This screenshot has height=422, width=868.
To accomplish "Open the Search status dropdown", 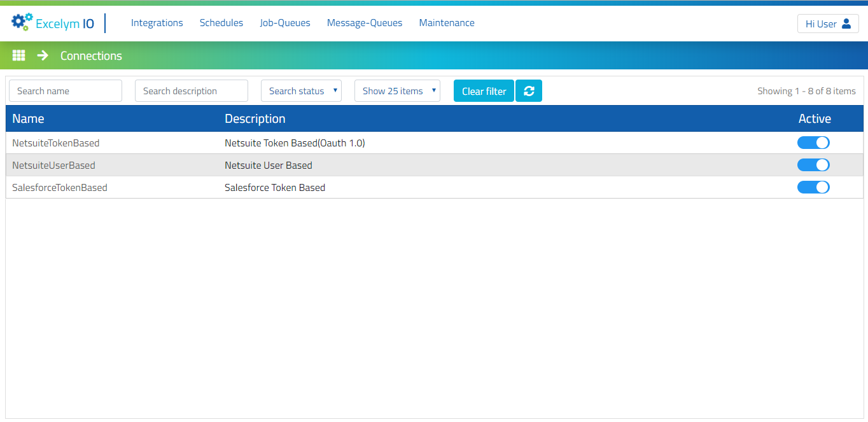I will (301, 91).
